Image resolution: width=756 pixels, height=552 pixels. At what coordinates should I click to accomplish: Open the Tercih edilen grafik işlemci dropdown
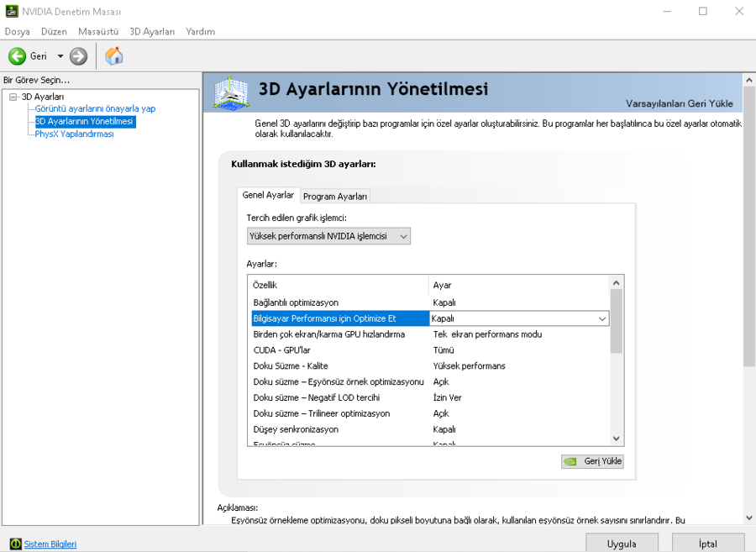point(328,236)
